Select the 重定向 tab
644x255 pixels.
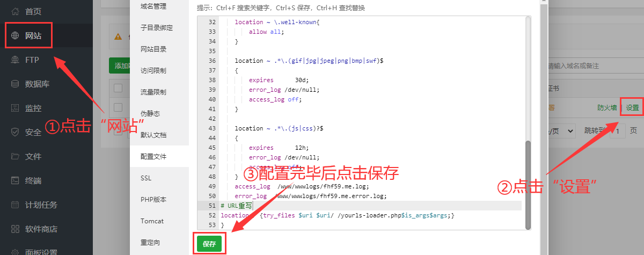[x=150, y=242]
